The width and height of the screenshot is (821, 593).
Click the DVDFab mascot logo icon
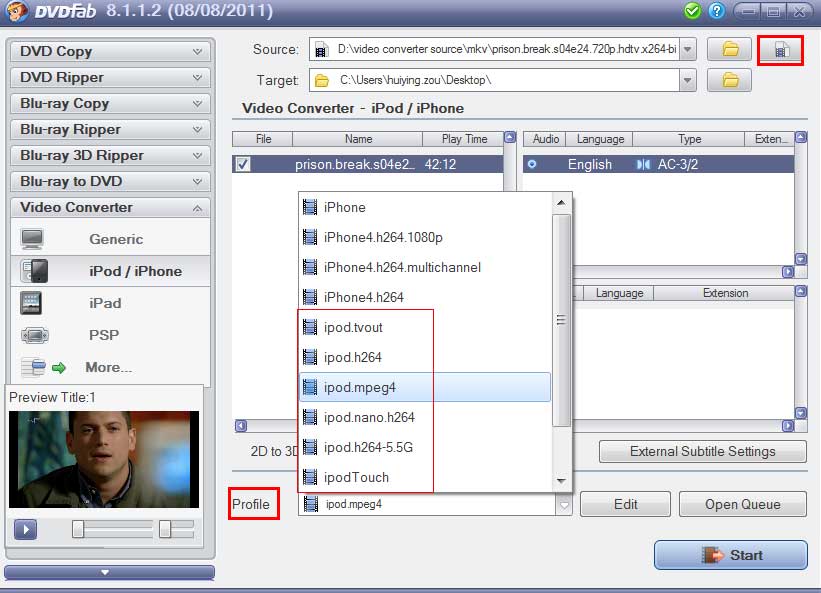tap(17, 11)
